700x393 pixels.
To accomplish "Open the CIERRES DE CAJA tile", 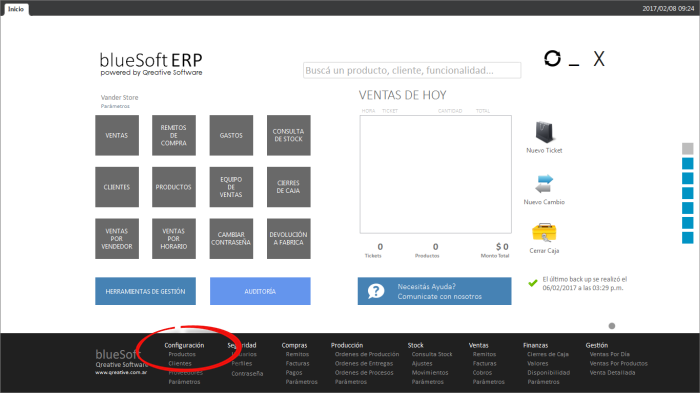I will click(288, 187).
